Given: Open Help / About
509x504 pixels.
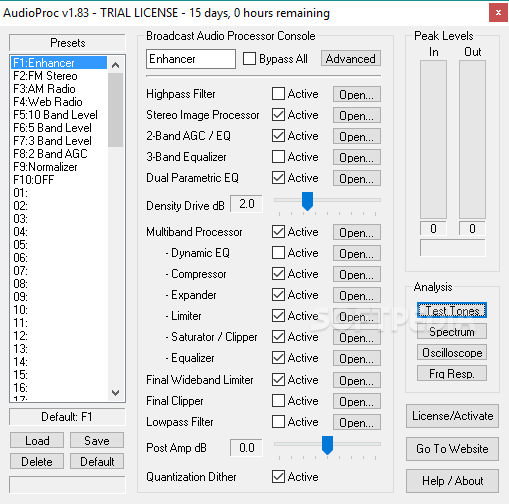Looking at the screenshot, I should (452, 481).
